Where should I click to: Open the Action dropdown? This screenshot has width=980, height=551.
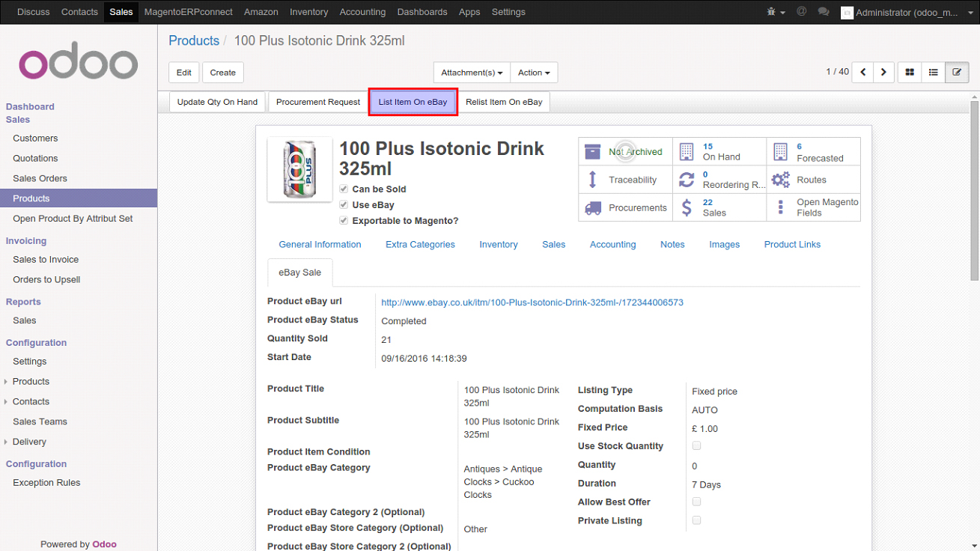click(x=534, y=73)
